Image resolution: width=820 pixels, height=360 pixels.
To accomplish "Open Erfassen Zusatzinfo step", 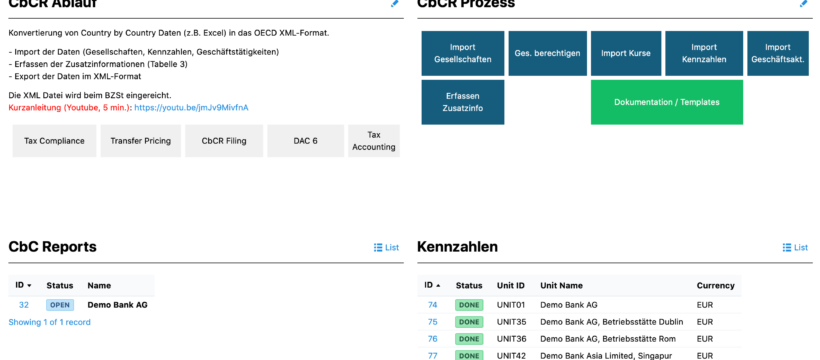I will click(x=463, y=102).
